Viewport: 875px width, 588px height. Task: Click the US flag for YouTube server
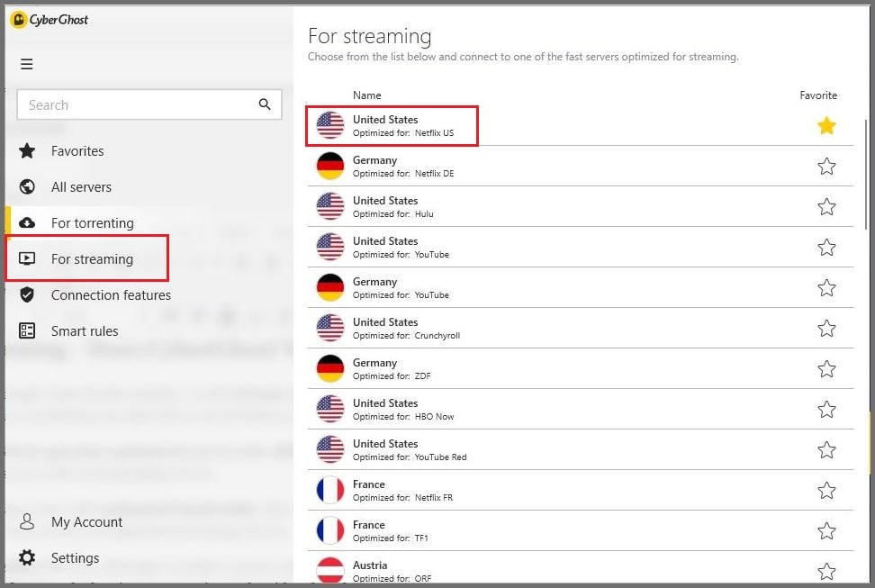pos(330,247)
